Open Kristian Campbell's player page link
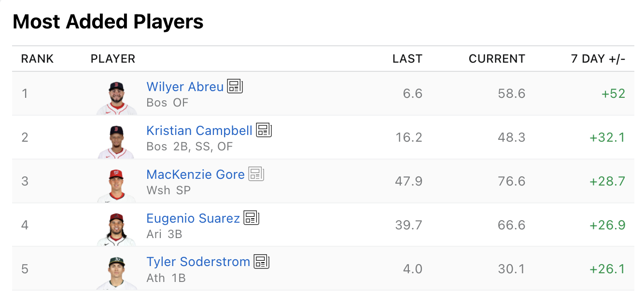644x294 pixels. pyautogui.click(x=199, y=131)
